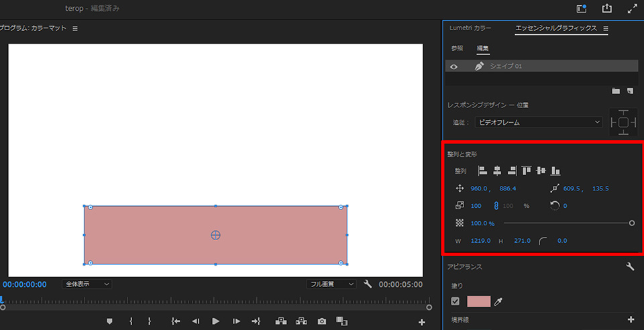Open 追従 ビデオフレーム dropdown
The image size is (644, 330).
coord(539,122)
